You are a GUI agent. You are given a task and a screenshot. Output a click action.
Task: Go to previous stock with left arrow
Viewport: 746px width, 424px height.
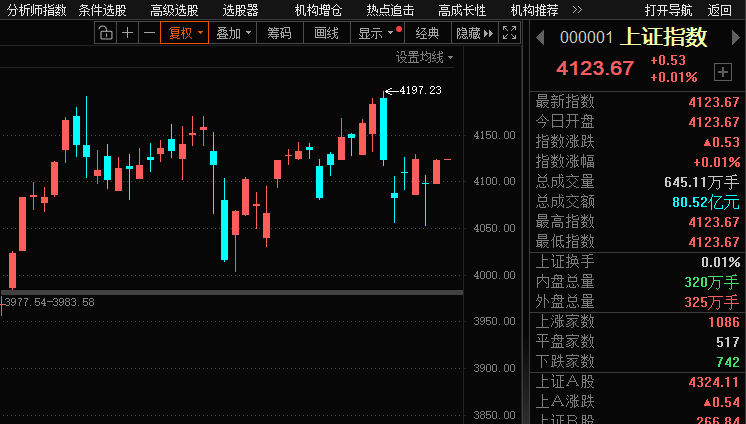[540, 38]
